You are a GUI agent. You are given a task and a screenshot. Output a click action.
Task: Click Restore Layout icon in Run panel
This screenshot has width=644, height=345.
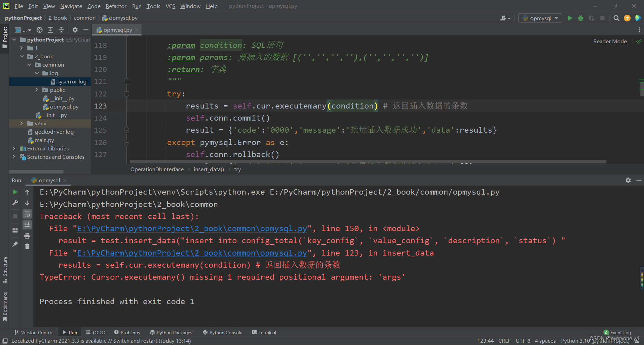(x=15, y=230)
